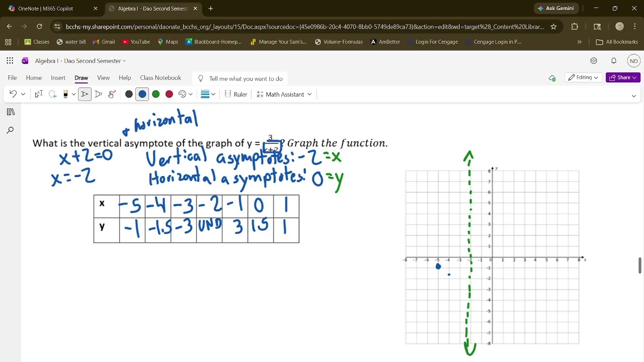
Task: Close the OneNote M365 Copilot tab
Action: tap(96, 9)
